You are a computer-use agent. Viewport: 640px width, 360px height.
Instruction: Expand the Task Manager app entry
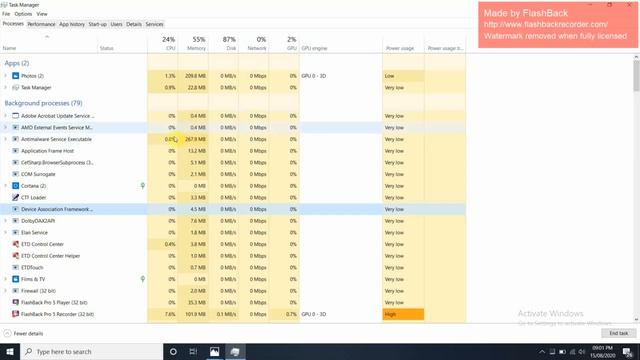6,88
